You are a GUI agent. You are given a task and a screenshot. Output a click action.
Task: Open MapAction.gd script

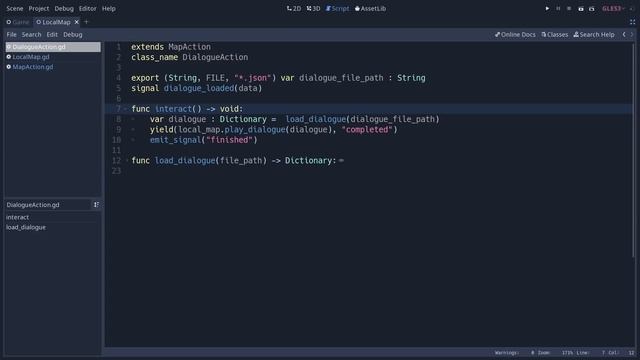[53, 67]
